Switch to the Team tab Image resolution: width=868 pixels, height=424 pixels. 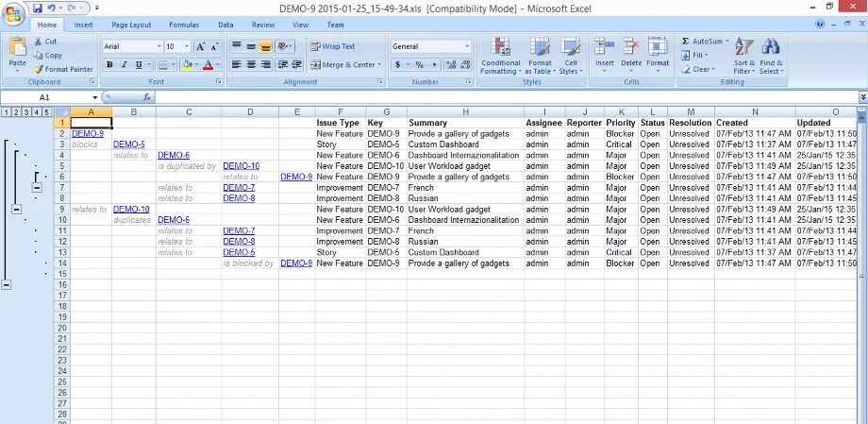pyautogui.click(x=336, y=25)
